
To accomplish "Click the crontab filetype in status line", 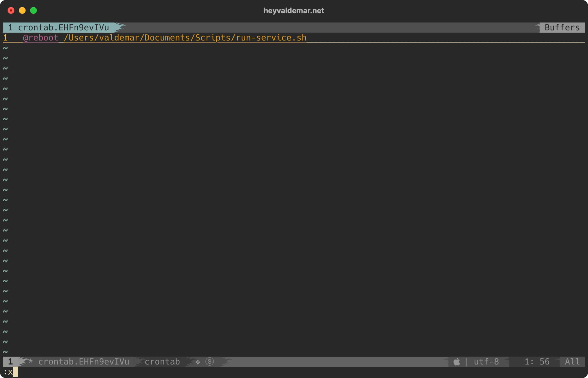I will [162, 362].
